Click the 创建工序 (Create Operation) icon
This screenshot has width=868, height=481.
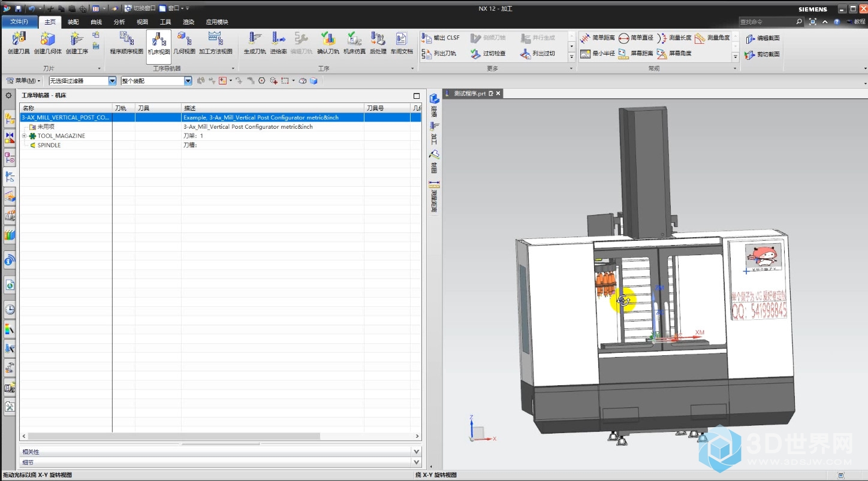[77, 44]
